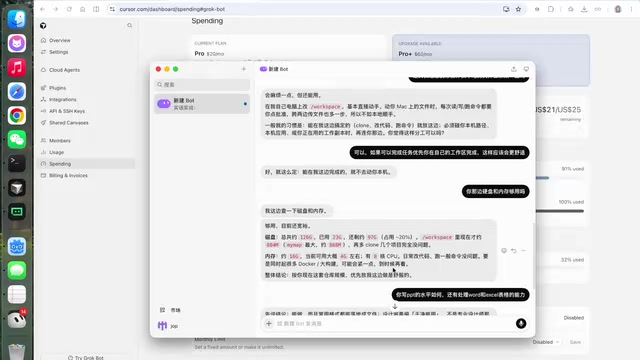The height and width of the screenshot is (360, 640).
Task: Add emoji reaction to the disk and memory reply
Action: click(x=504, y=251)
